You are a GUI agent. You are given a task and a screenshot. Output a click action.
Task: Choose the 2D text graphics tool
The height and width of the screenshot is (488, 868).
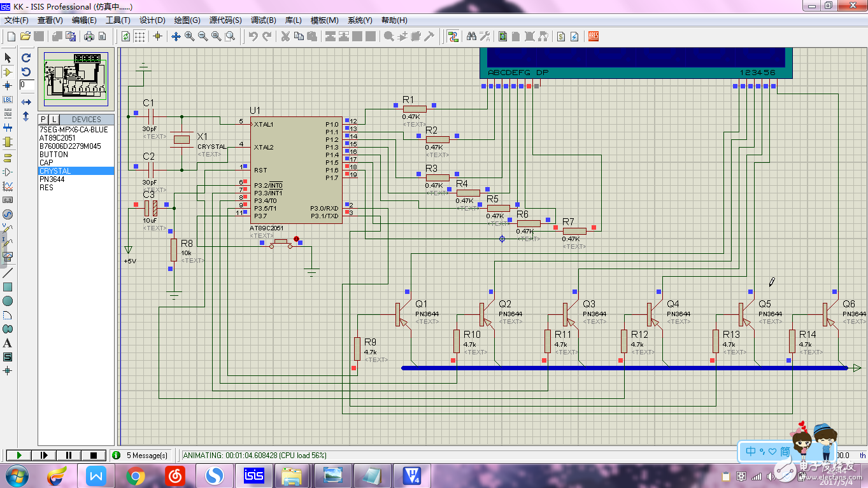pos(8,343)
